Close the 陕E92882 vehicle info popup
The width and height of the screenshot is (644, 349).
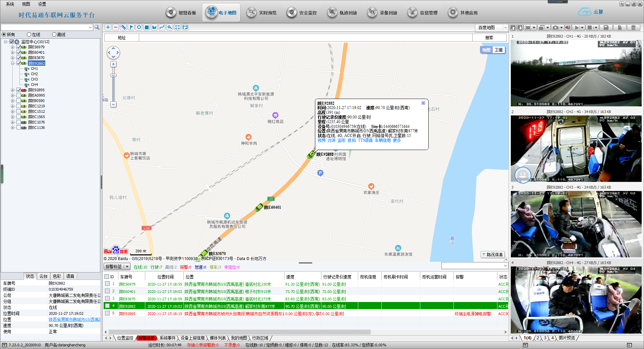pyautogui.click(x=423, y=103)
